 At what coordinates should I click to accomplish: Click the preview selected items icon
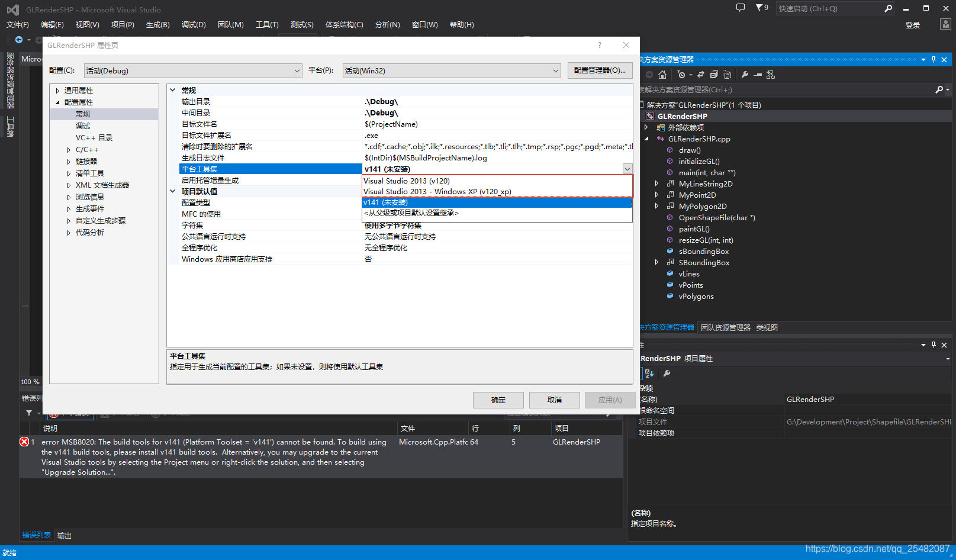pyautogui.click(x=758, y=75)
